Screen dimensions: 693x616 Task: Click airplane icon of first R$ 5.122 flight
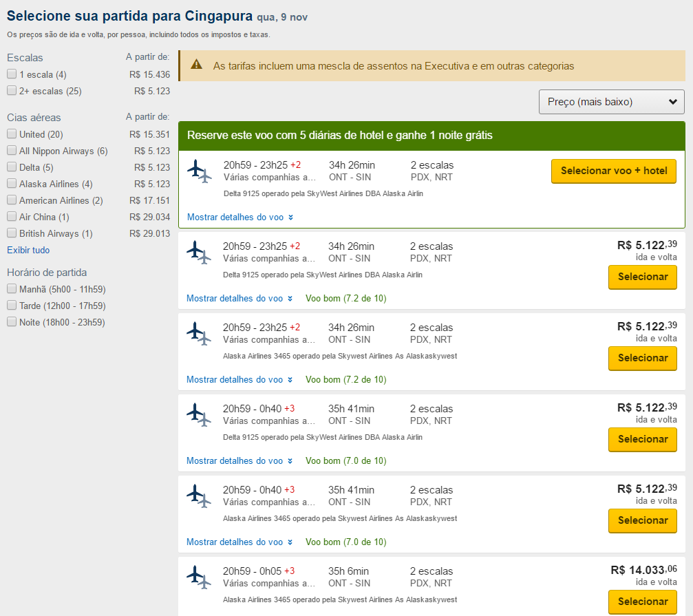(199, 253)
